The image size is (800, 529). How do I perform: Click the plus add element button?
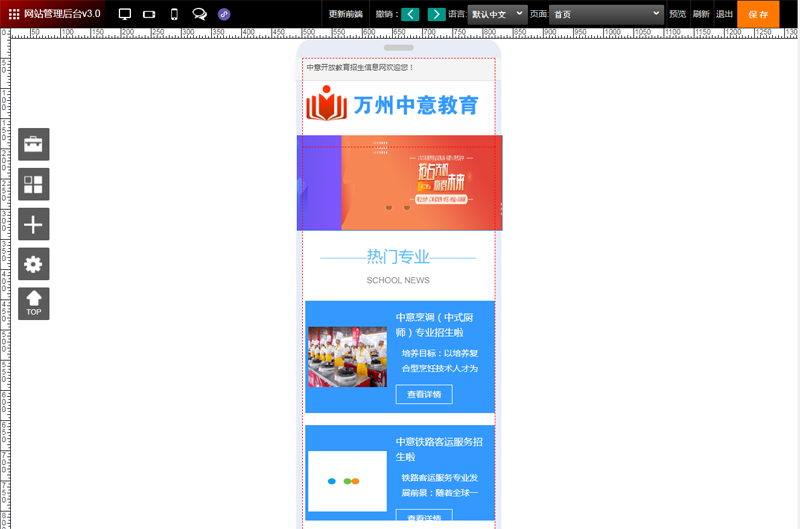click(34, 224)
